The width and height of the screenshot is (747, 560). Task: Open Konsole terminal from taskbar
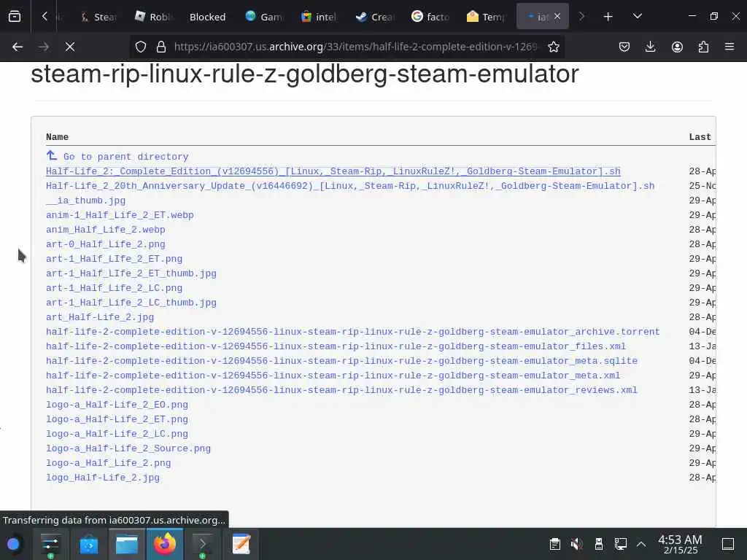tap(203, 544)
